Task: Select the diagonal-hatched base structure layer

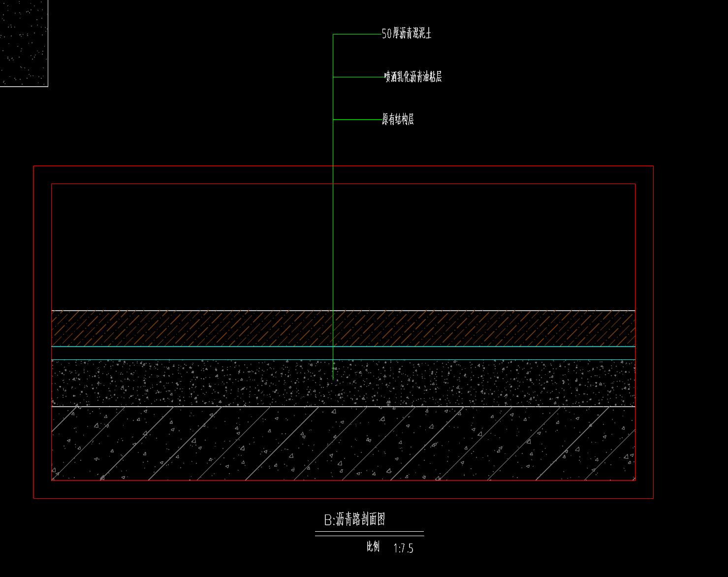Action: 344,443
